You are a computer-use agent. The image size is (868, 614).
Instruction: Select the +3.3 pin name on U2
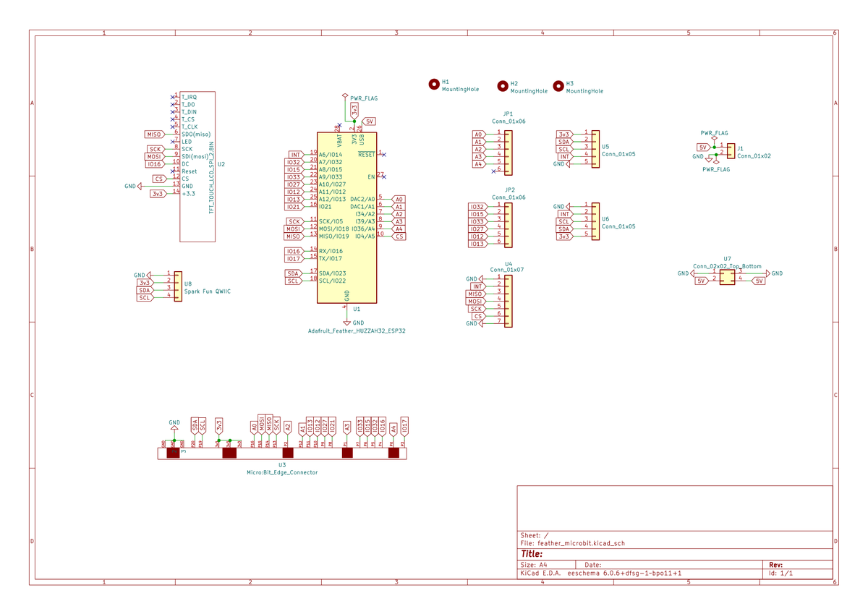click(x=188, y=193)
